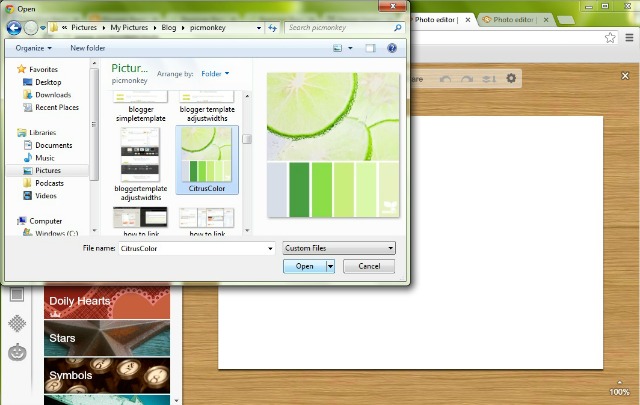Image resolution: width=640 pixels, height=405 pixels.
Task: Click Blog in the address breadcrumb
Action: [169, 28]
